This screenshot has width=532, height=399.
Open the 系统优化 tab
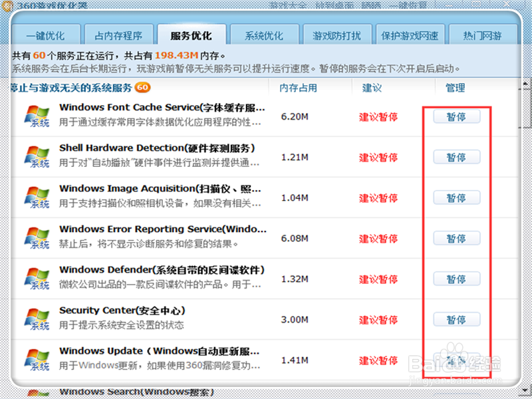264,35
